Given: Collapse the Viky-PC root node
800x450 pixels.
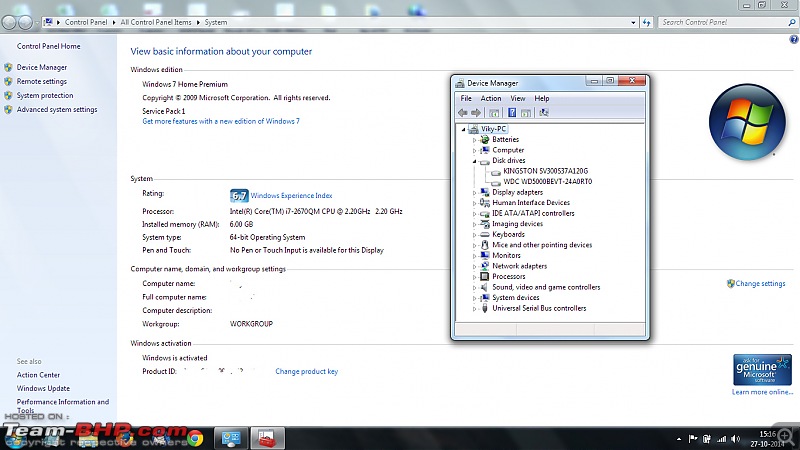Looking at the screenshot, I should pyautogui.click(x=463, y=129).
